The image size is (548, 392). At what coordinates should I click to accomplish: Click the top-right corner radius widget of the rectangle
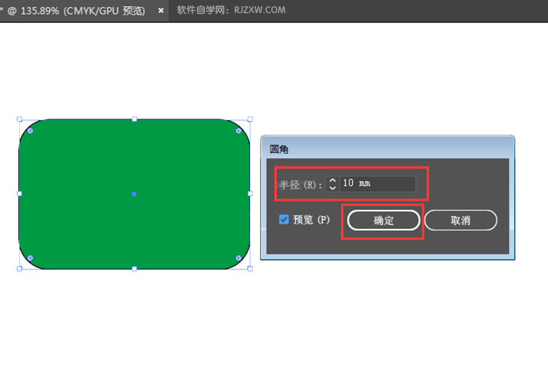[238, 131]
